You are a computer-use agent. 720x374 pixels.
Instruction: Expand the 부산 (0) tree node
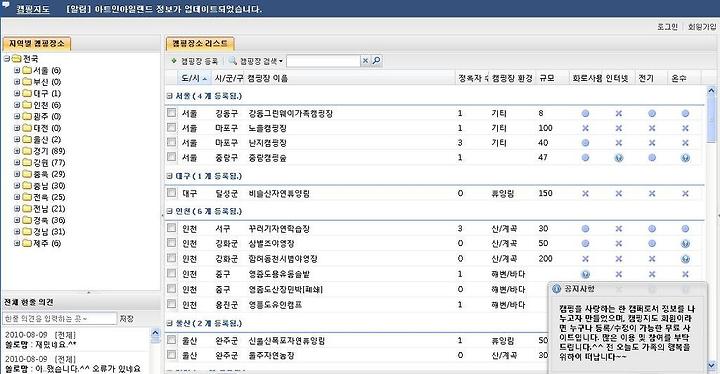pos(17,82)
